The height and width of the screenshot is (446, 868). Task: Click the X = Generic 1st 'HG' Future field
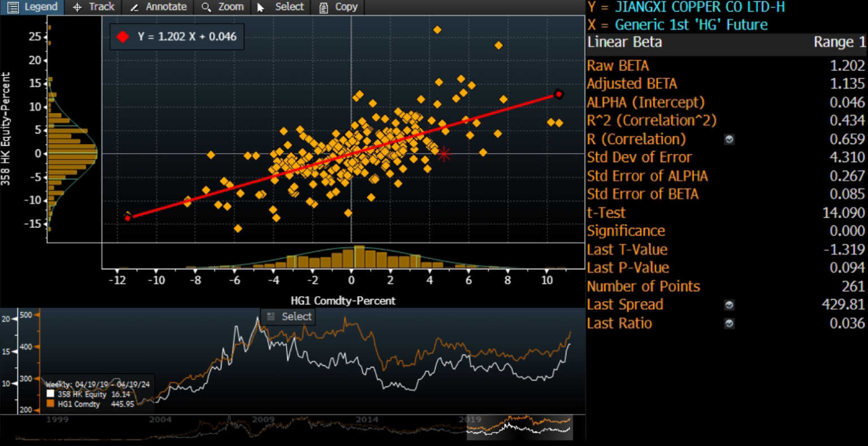tap(678, 25)
